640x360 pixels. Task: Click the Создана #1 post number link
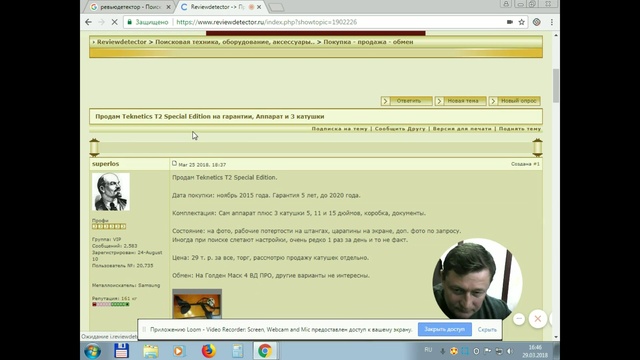tap(525, 164)
